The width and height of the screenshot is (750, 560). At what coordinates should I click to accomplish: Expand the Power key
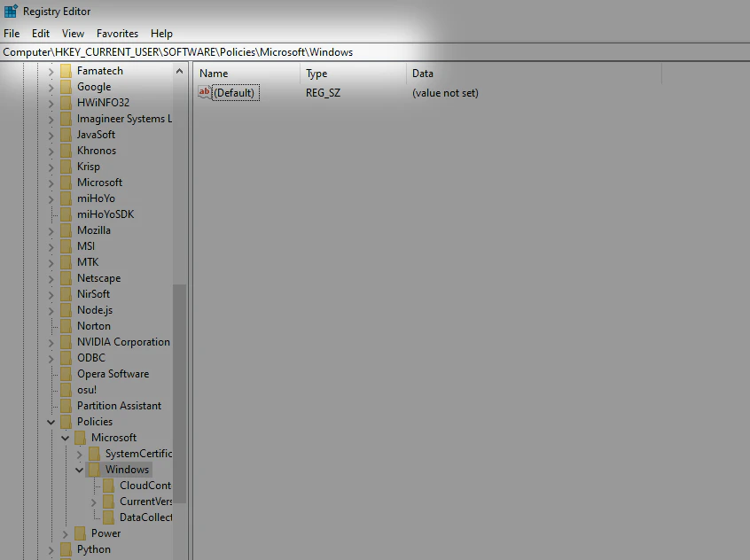66,534
